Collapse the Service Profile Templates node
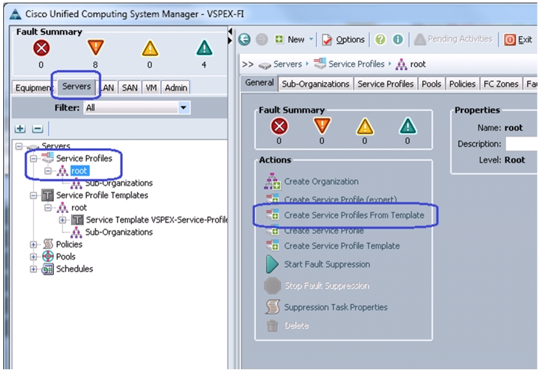Viewport: 538px width, 392px height. point(33,195)
